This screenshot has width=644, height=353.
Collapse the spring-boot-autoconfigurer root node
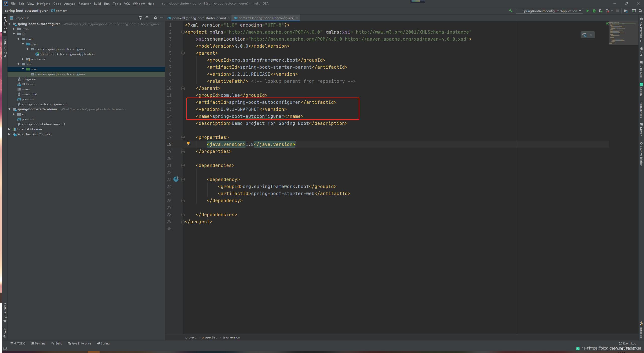point(10,24)
